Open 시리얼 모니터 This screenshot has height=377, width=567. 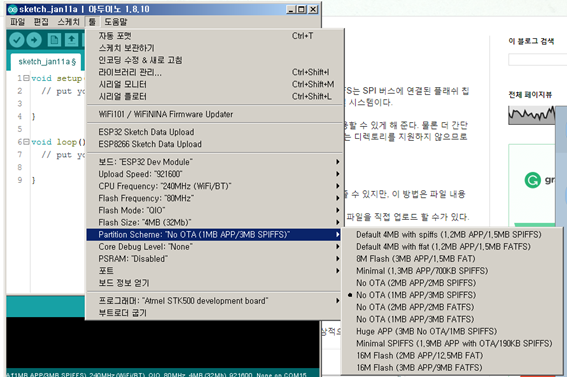215,84
